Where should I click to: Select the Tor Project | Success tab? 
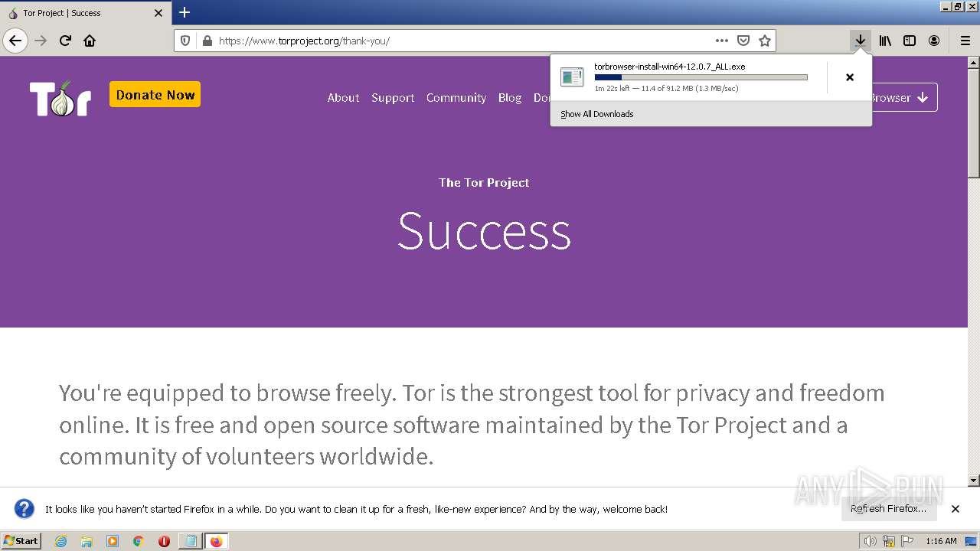[x=86, y=13]
